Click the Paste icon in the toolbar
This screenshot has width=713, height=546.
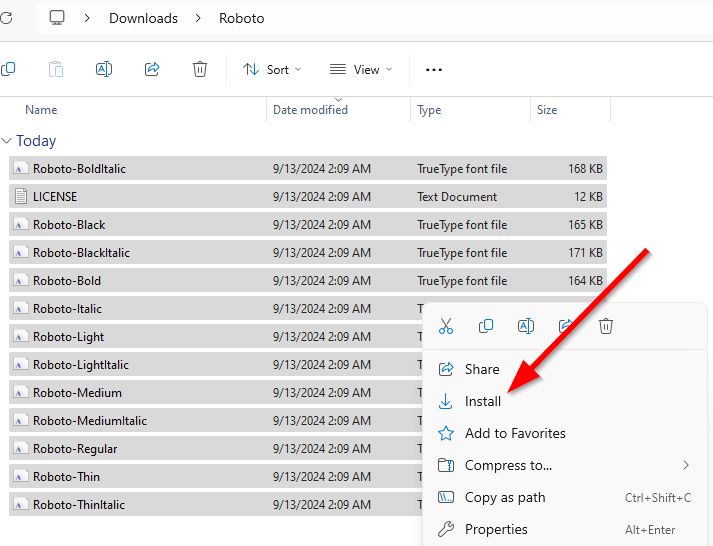point(56,69)
